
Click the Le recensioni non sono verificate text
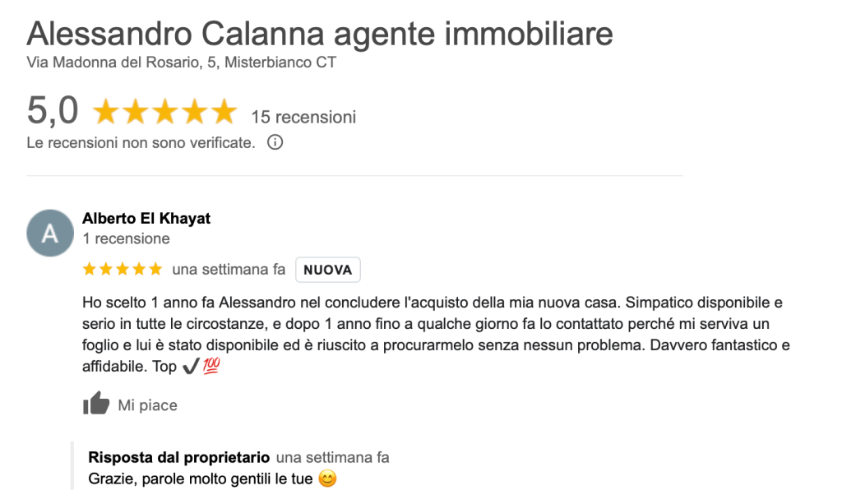coord(141,143)
